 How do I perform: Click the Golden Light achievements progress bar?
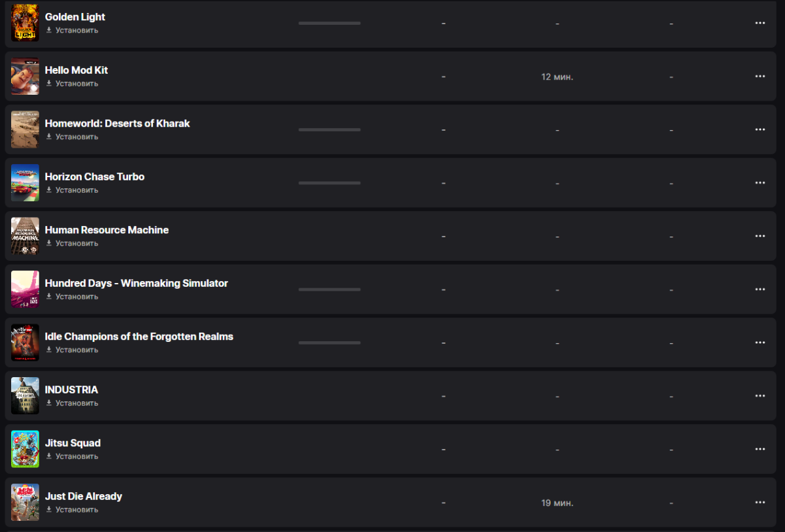pos(330,23)
